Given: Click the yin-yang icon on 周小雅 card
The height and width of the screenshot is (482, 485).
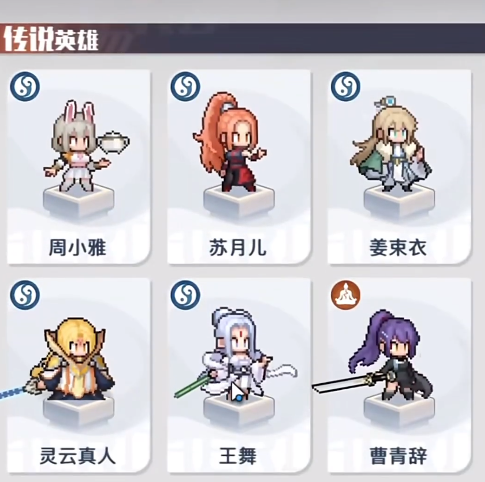Looking at the screenshot, I should [x=25, y=87].
